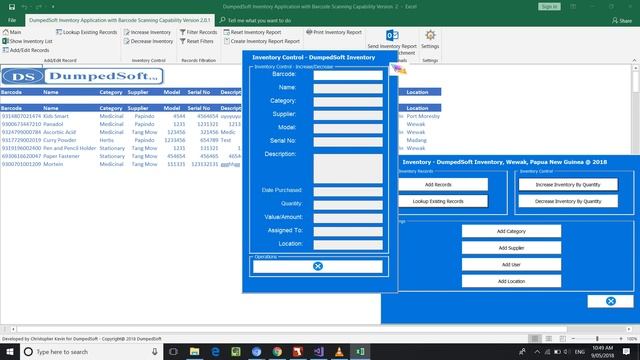Print Inventory Report from ribbon

[334, 32]
